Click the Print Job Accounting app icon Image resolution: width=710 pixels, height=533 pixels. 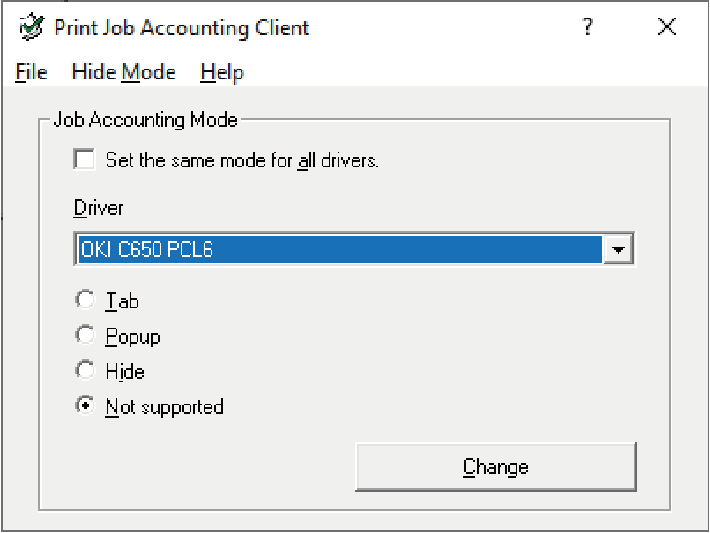point(32,27)
